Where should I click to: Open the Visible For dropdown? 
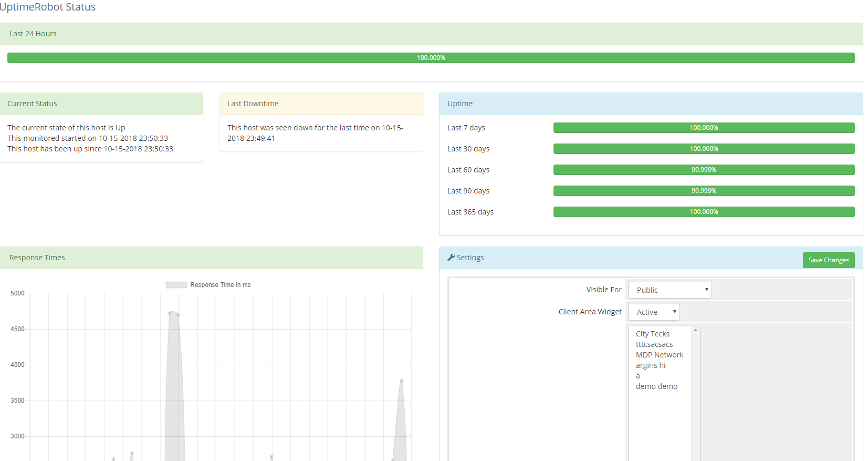(x=670, y=290)
